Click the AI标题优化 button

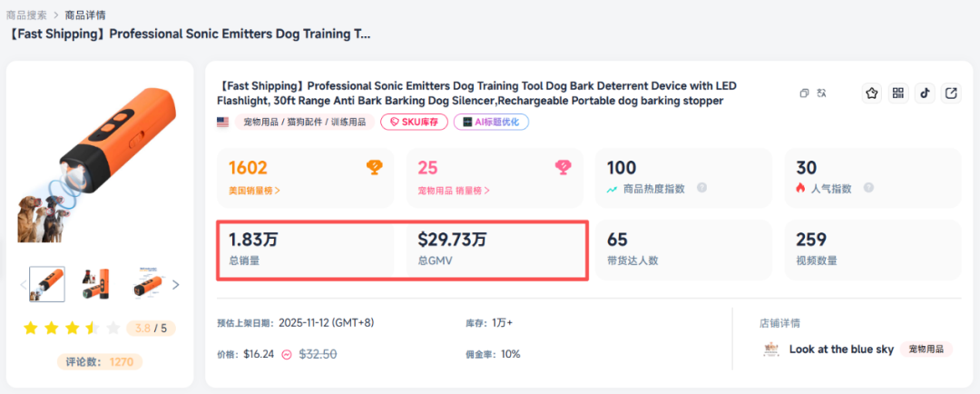pos(491,122)
